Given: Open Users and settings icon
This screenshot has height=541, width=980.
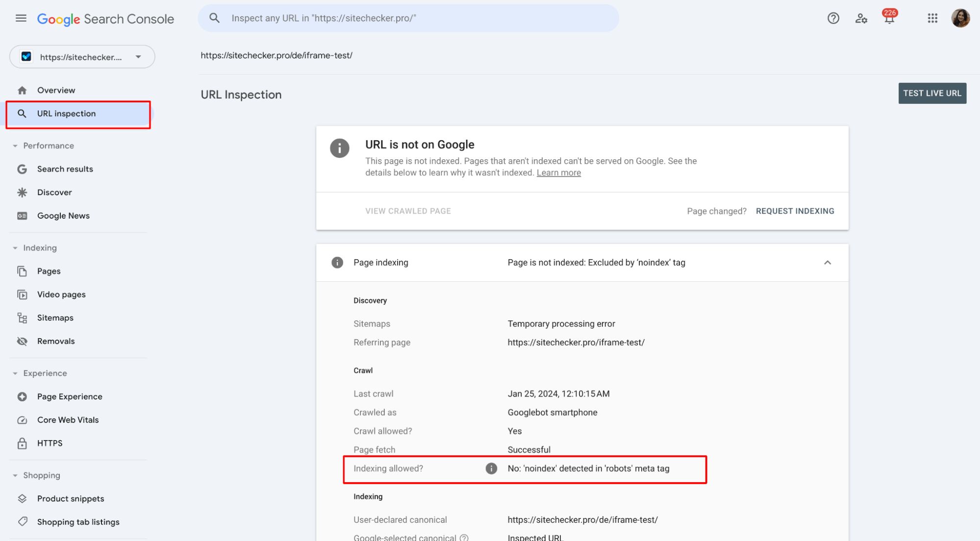Looking at the screenshot, I should click(861, 18).
